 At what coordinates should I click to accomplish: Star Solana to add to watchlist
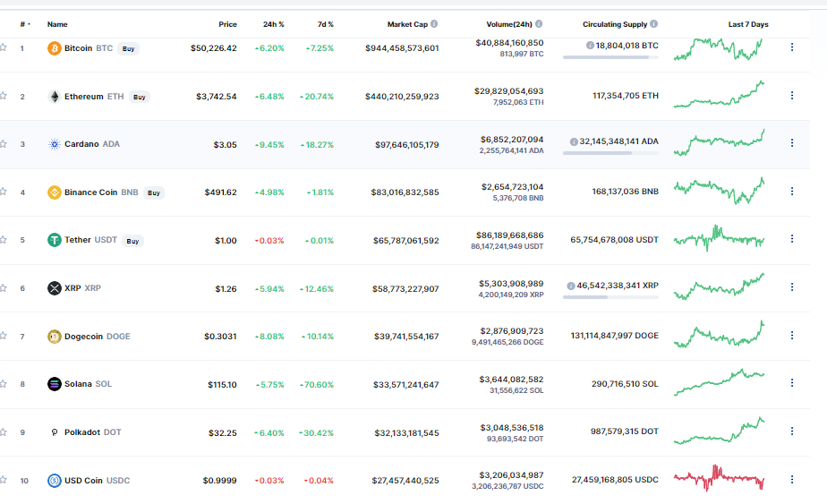pos(4,384)
